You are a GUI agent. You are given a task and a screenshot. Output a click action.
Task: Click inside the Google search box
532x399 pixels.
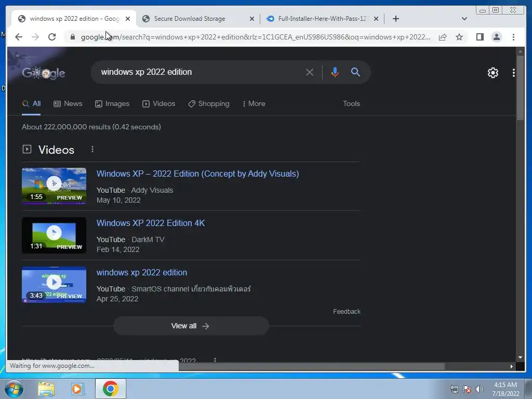200,72
